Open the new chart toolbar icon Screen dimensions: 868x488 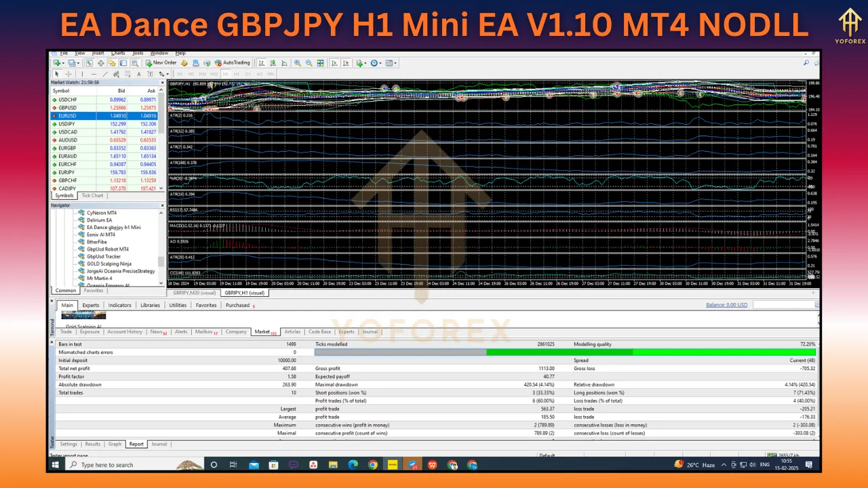click(x=58, y=62)
